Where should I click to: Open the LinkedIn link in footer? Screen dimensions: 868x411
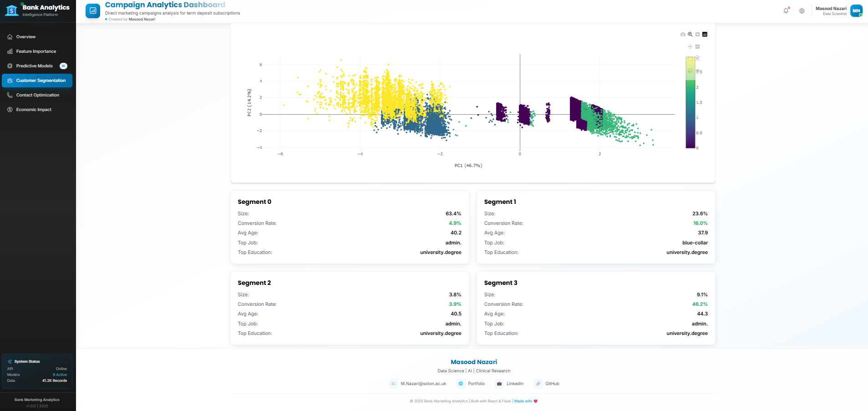pyautogui.click(x=510, y=384)
